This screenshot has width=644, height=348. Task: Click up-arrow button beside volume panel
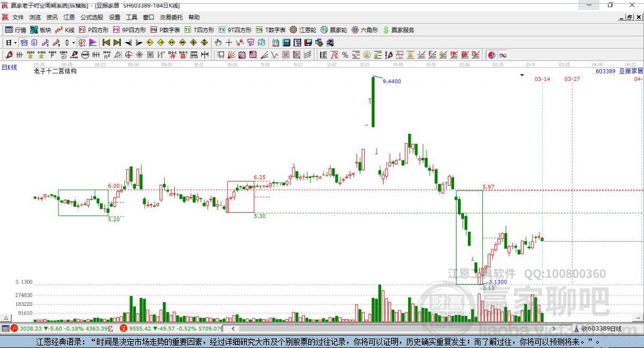6,318
